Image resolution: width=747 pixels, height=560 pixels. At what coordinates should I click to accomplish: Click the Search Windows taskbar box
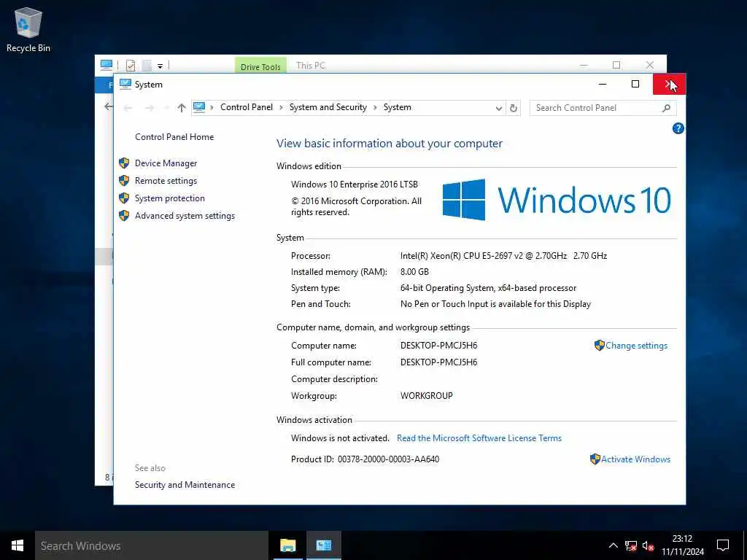(x=152, y=545)
